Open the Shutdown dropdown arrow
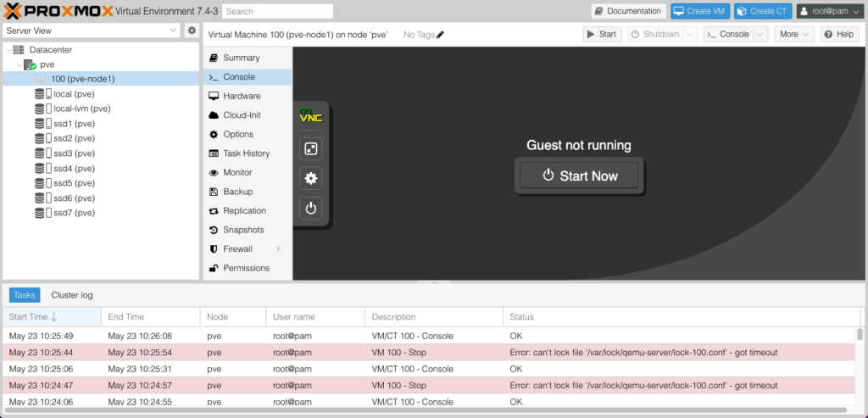Viewport: 868px width, 418px height. [x=689, y=34]
